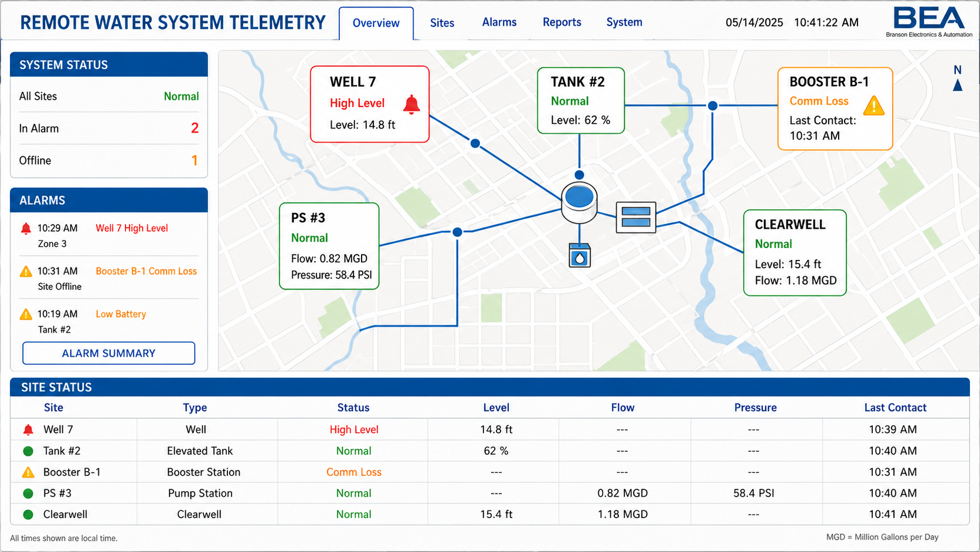
Task: Switch to the Overview tab
Action: [376, 23]
